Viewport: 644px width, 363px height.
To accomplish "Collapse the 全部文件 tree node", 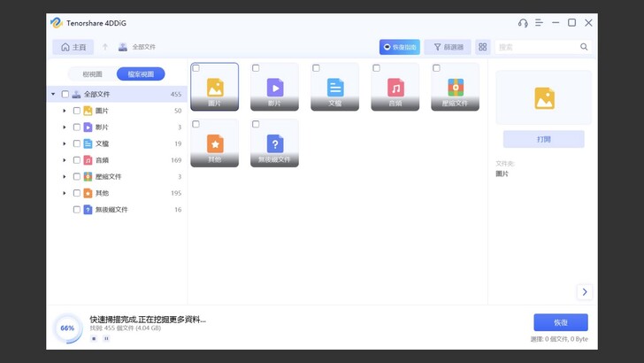I will point(53,94).
